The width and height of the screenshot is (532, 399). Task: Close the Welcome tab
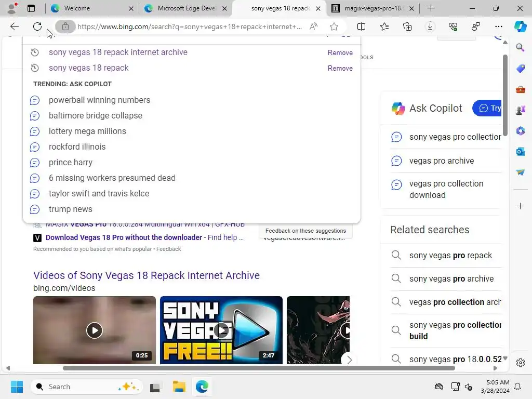(131, 8)
